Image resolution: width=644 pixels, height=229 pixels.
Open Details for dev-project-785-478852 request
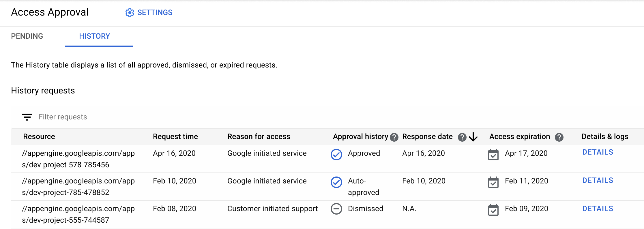click(598, 181)
